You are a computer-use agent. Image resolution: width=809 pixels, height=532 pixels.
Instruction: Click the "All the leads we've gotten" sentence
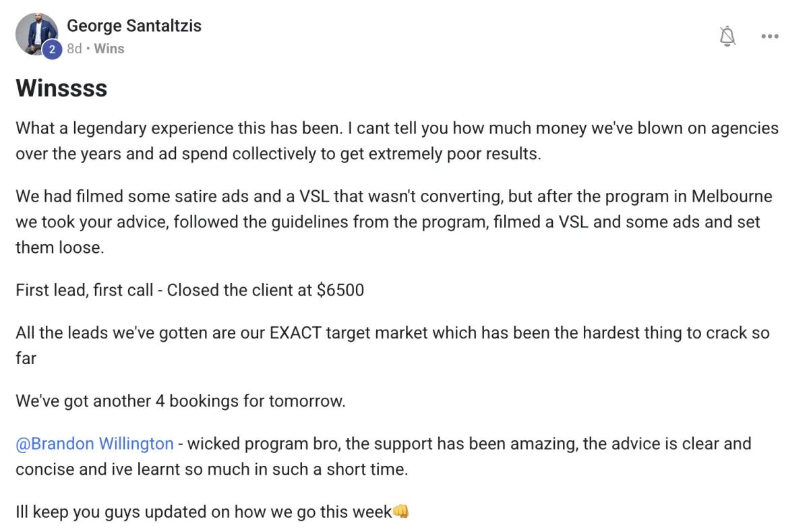click(x=392, y=345)
